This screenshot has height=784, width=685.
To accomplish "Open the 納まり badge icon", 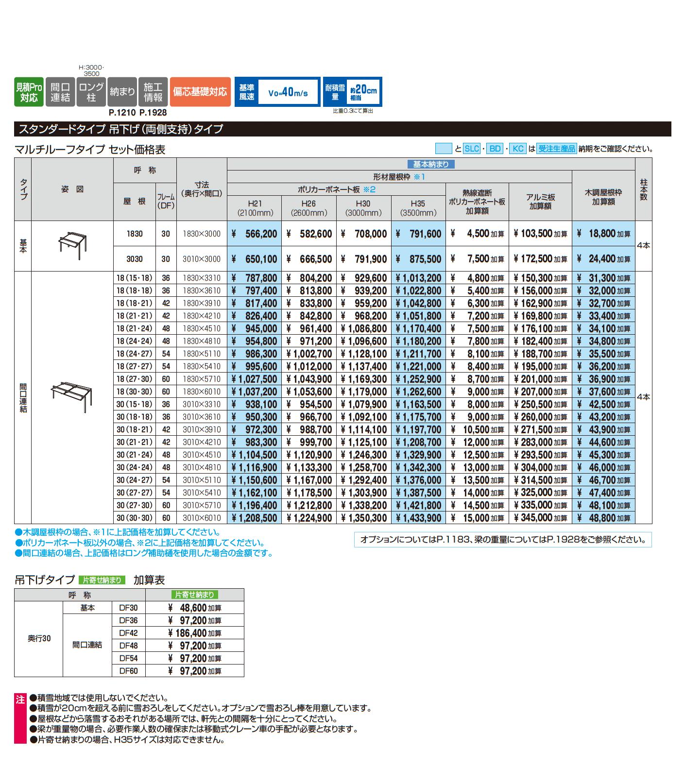I will click(122, 92).
